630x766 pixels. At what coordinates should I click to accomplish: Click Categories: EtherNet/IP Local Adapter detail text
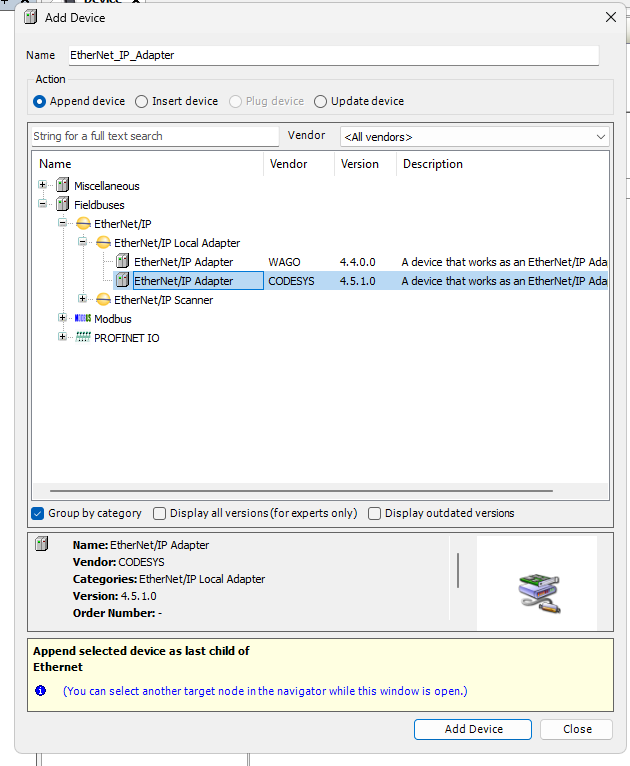[x=168, y=579]
